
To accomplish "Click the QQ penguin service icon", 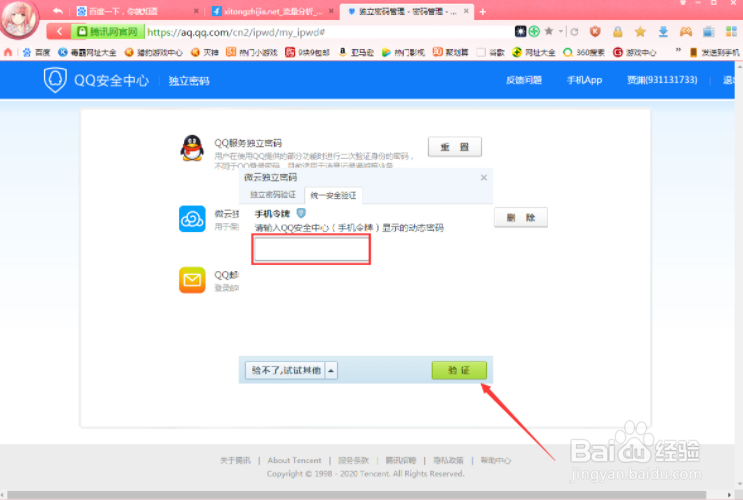I will click(x=192, y=148).
